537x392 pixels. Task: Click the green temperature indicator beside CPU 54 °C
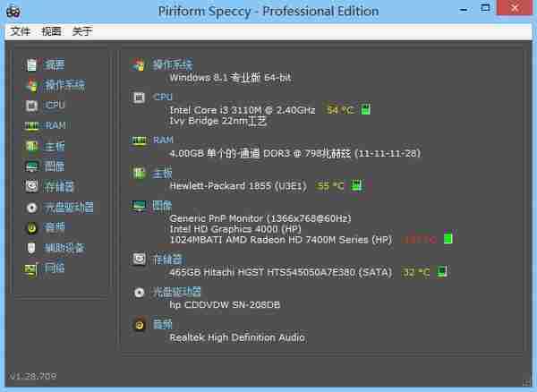point(365,110)
